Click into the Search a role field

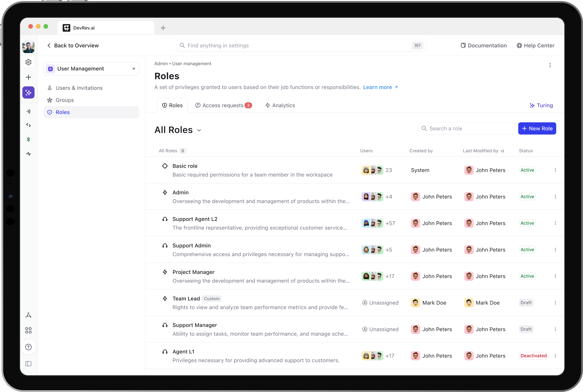tap(466, 129)
